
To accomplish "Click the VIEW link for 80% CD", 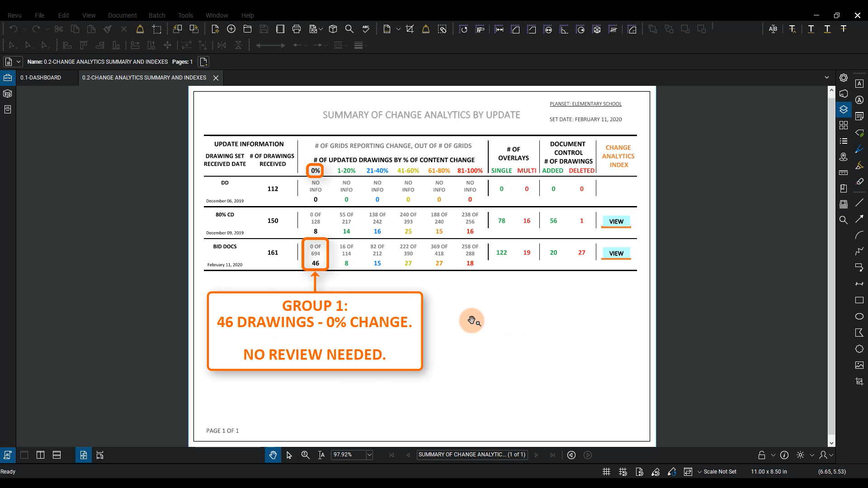I will 616,221.
